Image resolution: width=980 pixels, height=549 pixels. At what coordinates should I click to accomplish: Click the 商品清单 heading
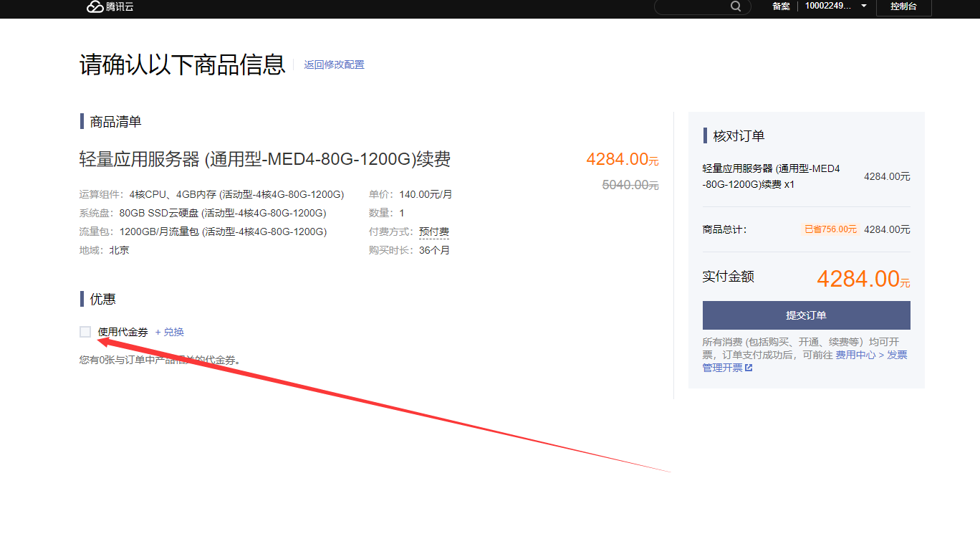click(115, 121)
